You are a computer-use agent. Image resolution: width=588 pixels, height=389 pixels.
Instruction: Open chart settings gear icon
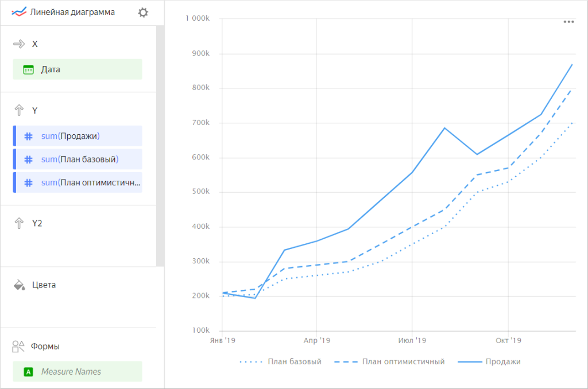(143, 12)
